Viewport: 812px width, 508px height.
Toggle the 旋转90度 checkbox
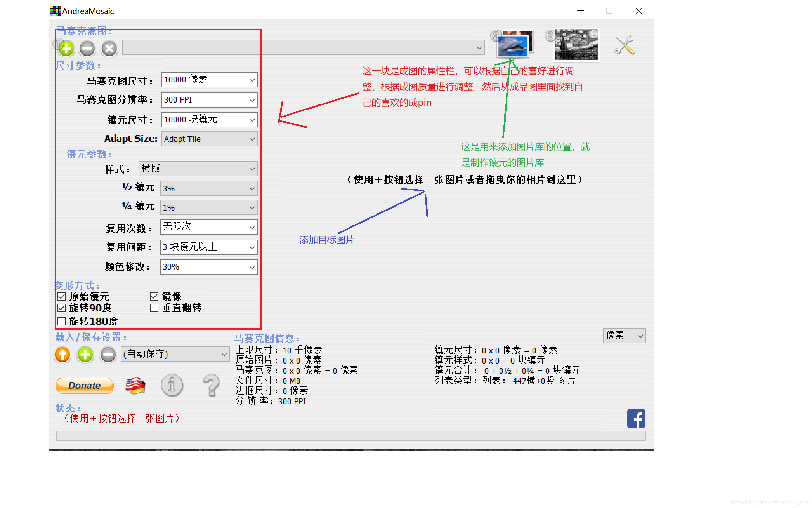(x=62, y=308)
